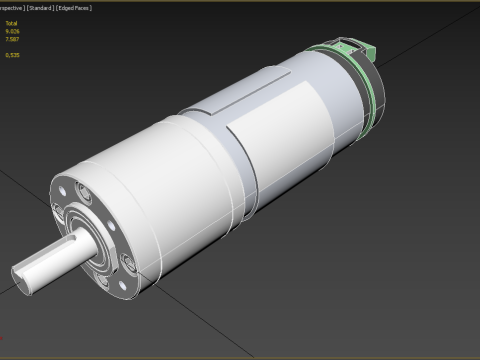
Task: Click the statistics value 7.587
Action: tap(12, 39)
